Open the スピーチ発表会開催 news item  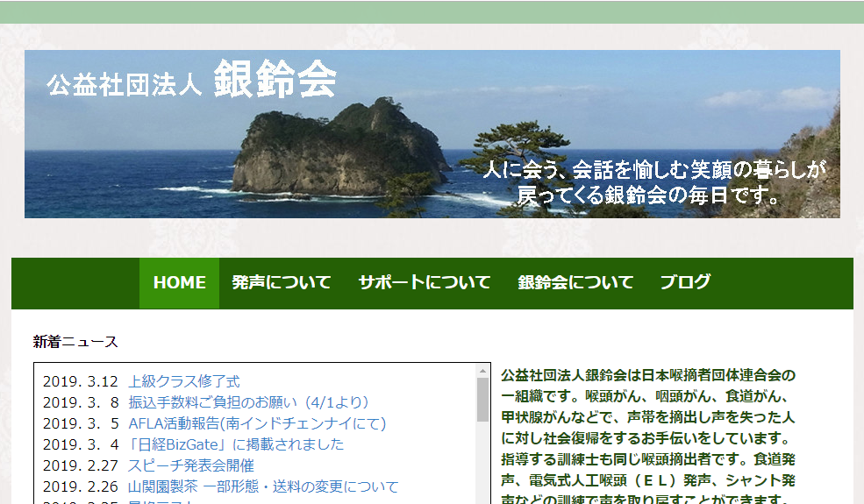(x=190, y=465)
